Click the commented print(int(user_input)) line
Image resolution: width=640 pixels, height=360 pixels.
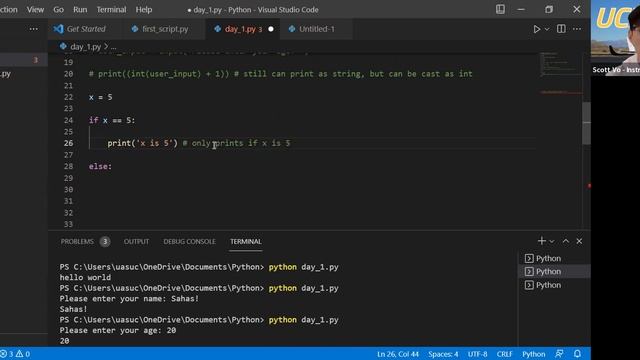click(x=280, y=74)
